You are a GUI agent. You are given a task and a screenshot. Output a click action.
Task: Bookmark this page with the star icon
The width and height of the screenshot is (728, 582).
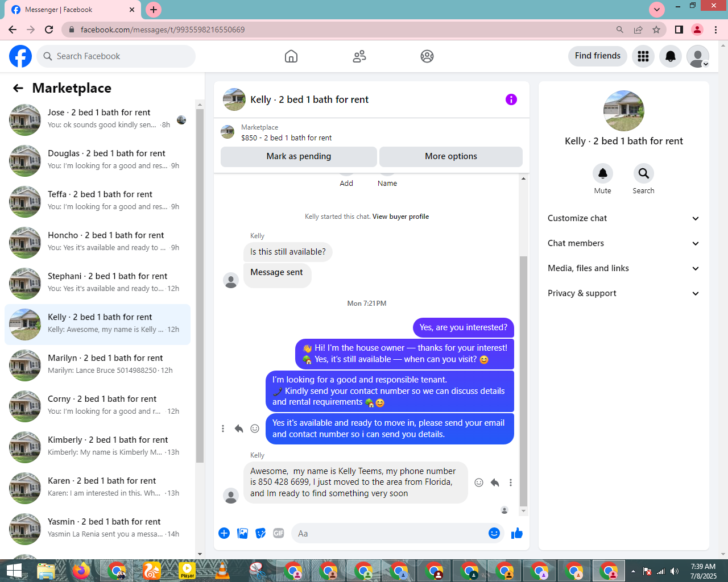656,30
